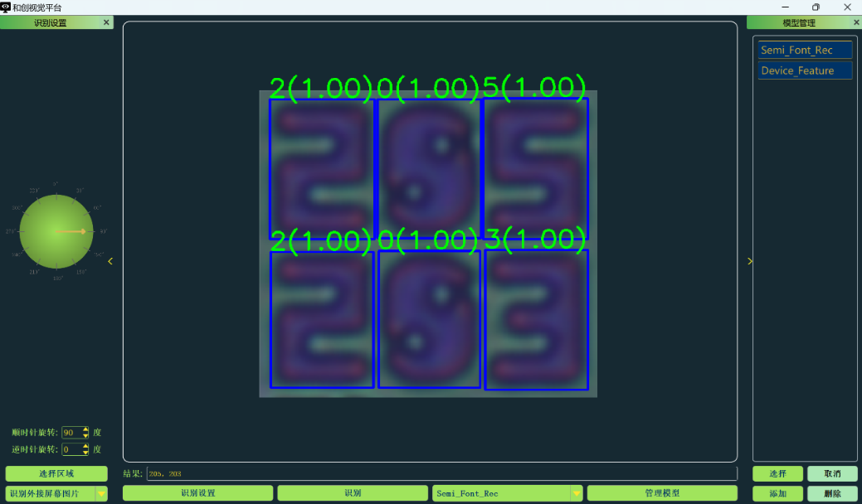Increase the 逆时针旋转 value with up arrow
862x504 pixels.
85,446
